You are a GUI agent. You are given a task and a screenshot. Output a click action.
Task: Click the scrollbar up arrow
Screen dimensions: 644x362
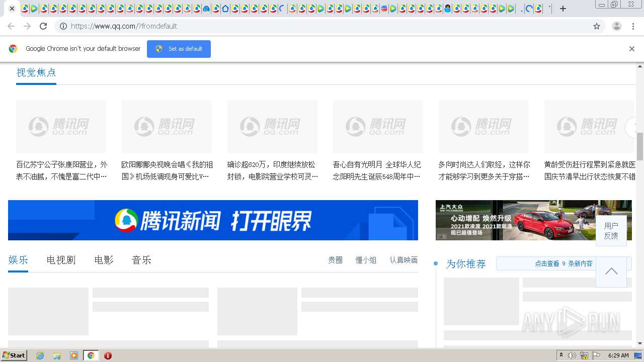point(640,66)
